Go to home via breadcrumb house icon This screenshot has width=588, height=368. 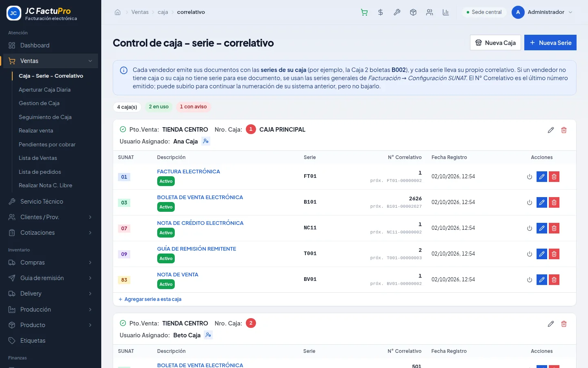118,12
